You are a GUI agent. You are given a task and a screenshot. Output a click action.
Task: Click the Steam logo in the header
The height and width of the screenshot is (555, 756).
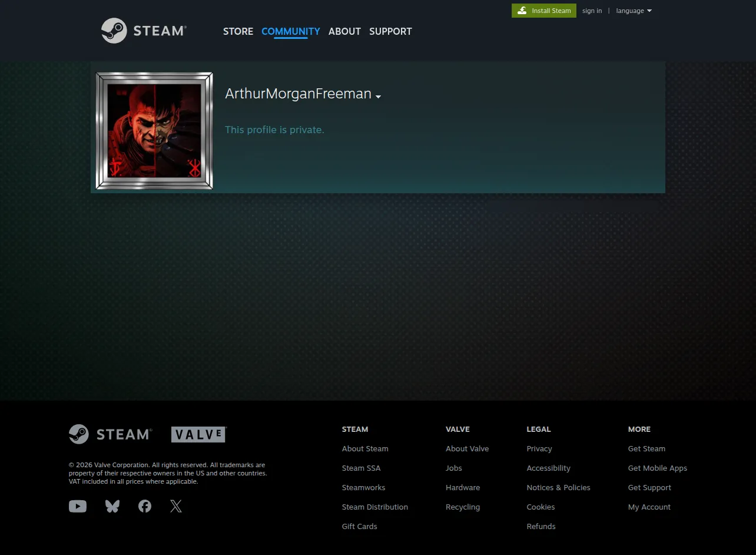tap(144, 31)
